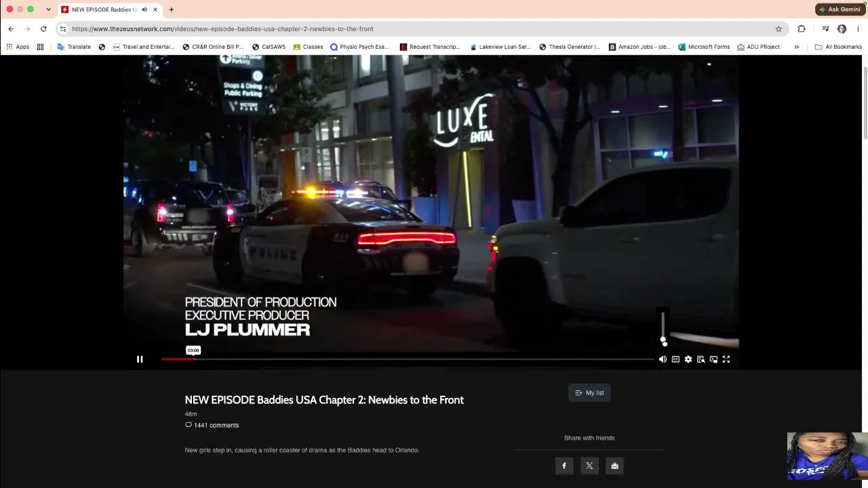Open the Microsoft Forms bookmark
The image size is (868, 488).
click(704, 47)
